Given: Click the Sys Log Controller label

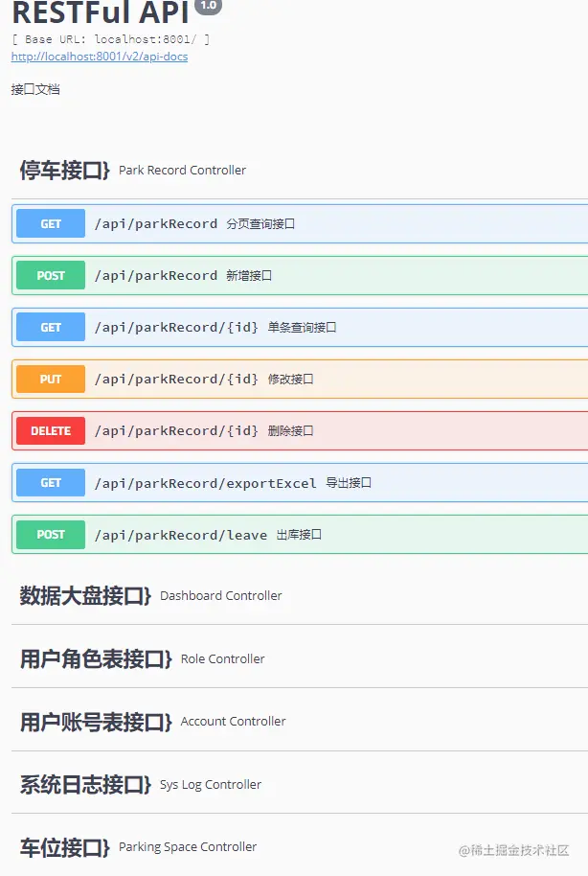Looking at the screenshot, I should [x=211, y=784].
